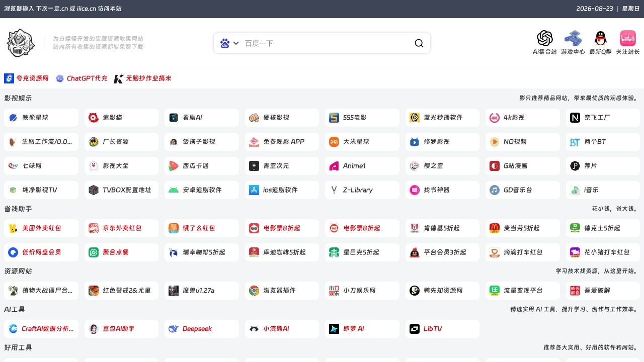Open 聚合点餐 link
Image resolution: width=644 pixels, height=362 pixels.
click(122, 252)
